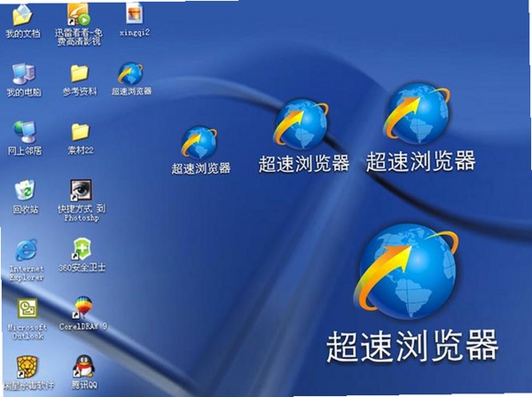532x397 pixels.
Task: Open 腾讯QQ penguin shortcut
Action: coord(83,367)
